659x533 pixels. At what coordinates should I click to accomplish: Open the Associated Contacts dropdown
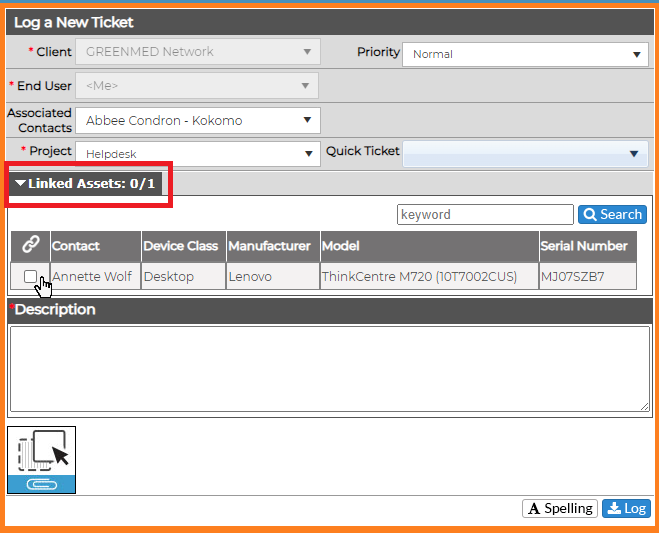point(198,121)
